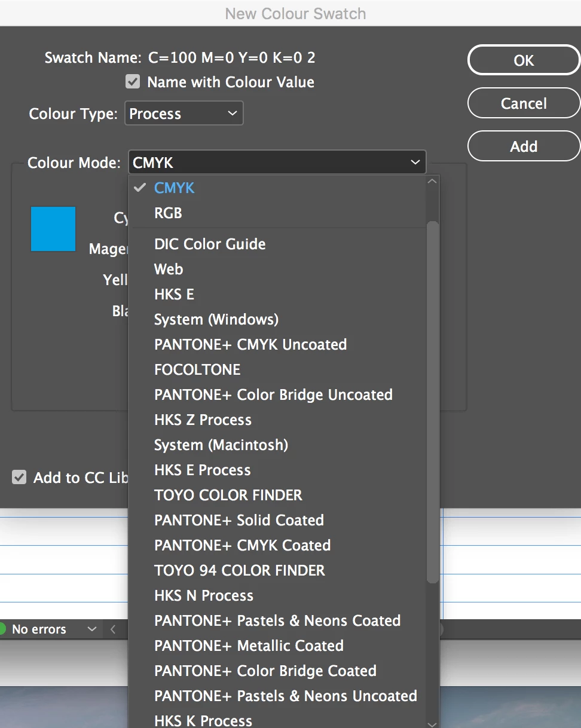Choose TOYO 94 COLOR FINDER
The image size is (581, 728).
(x=277, y=570)
